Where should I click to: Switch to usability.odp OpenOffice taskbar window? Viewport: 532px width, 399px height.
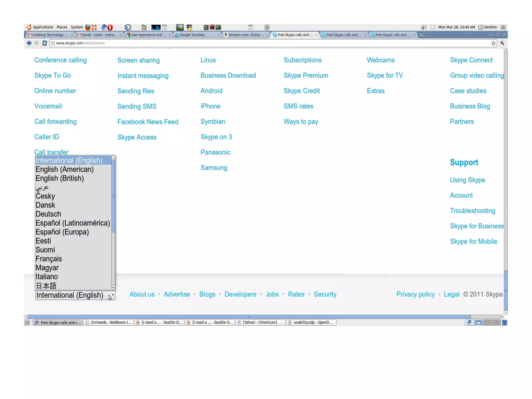click(311, 322)
